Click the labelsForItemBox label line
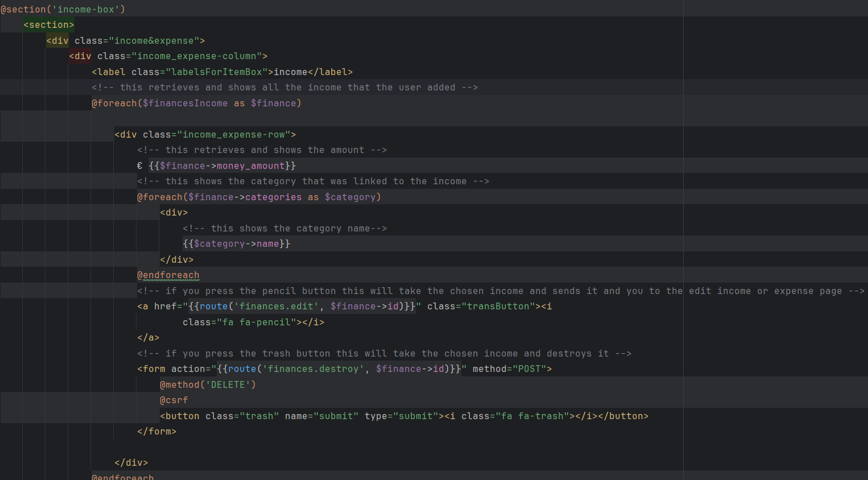Image resolution: width=868 pixels, height=480 pixels. [222, 72]
